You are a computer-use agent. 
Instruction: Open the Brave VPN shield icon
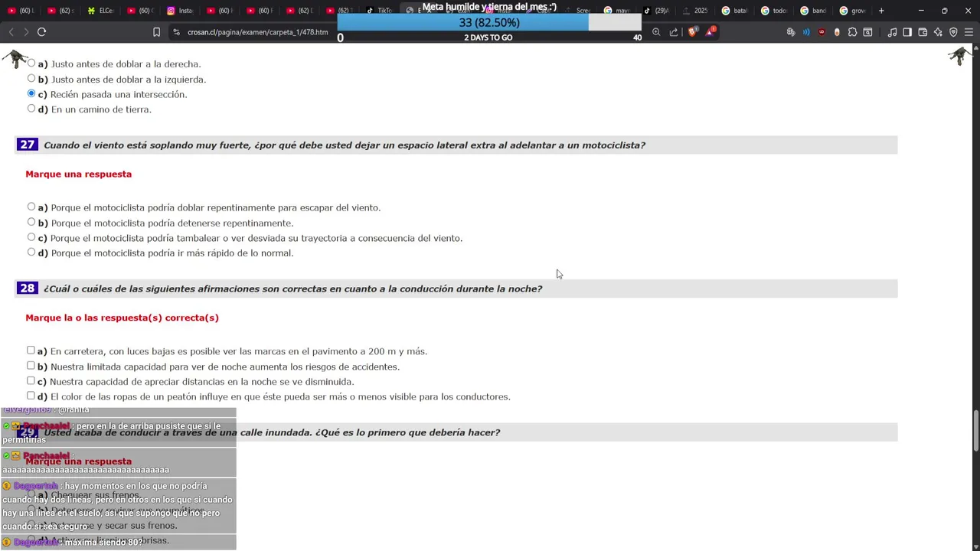pos(953,32)
